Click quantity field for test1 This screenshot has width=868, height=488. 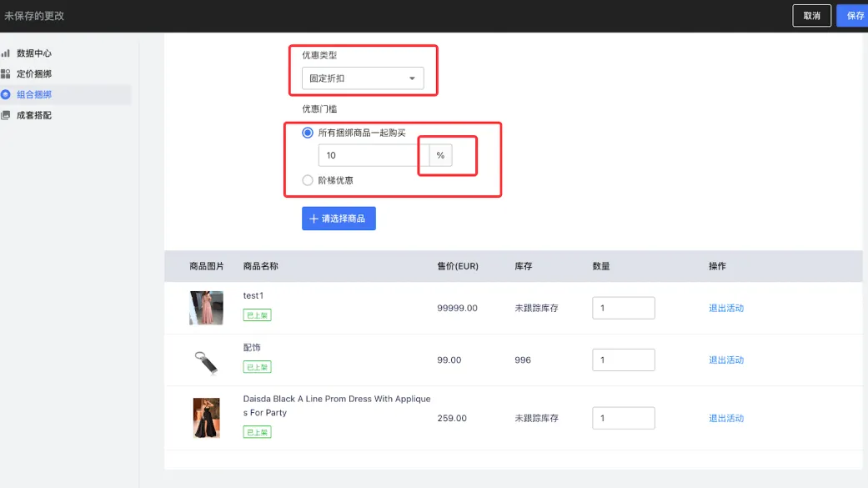(624, 308)
